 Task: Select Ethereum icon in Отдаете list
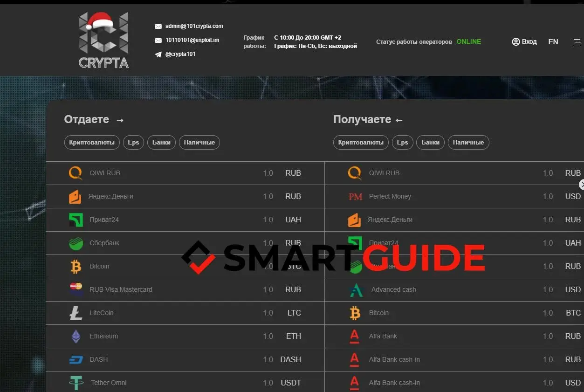(76, 336)
